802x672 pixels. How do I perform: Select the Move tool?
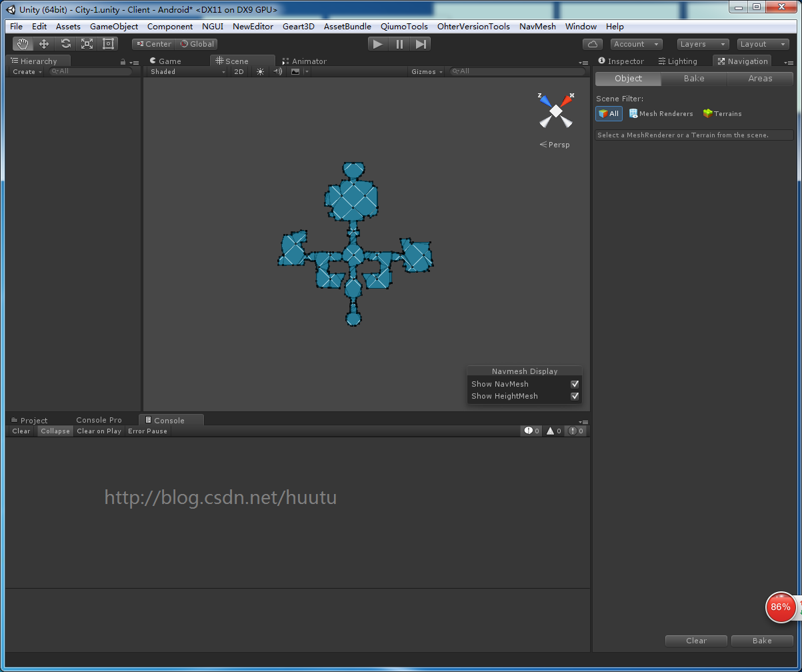coord(43,43)
